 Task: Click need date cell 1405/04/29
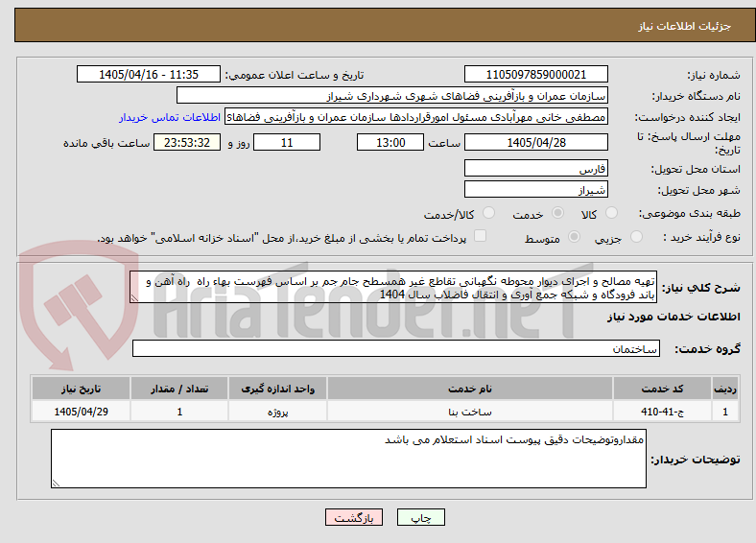point(81,412)
